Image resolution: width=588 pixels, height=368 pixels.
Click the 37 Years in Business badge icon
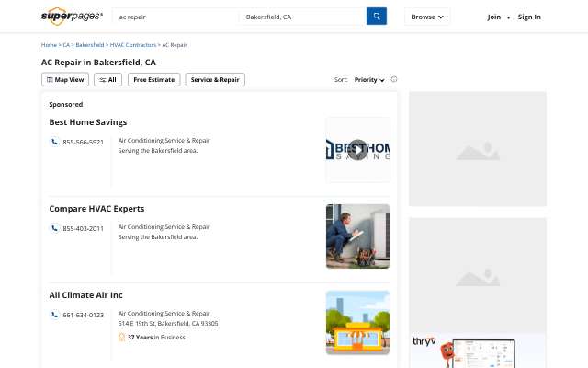[x=121, y=337]
